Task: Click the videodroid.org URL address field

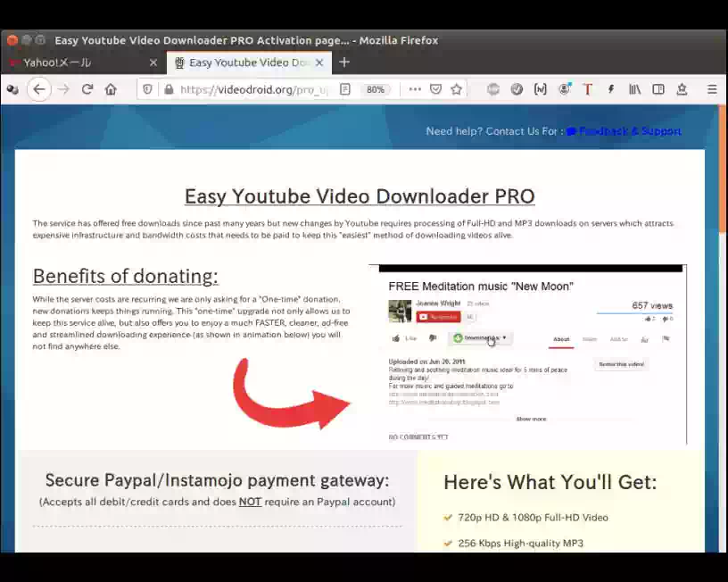Action: click(253, 89)
